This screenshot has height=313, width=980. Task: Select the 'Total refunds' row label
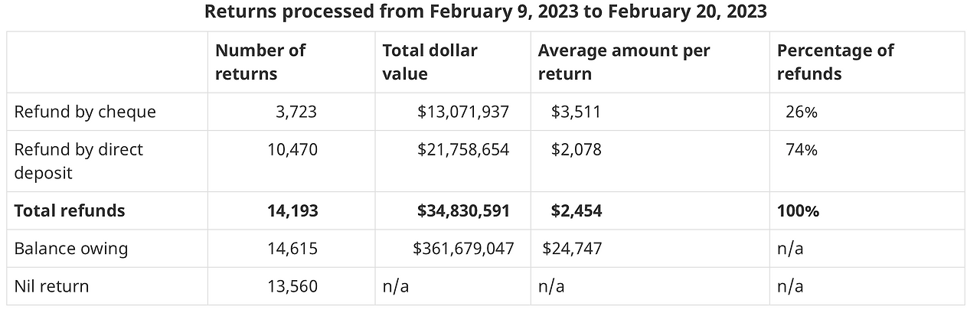(x=70, y=210)
